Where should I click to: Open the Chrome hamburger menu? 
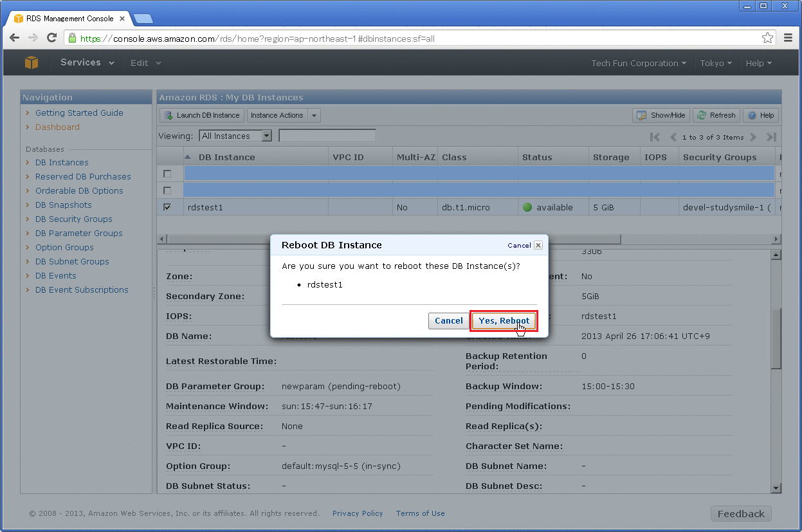coord(788,38)
